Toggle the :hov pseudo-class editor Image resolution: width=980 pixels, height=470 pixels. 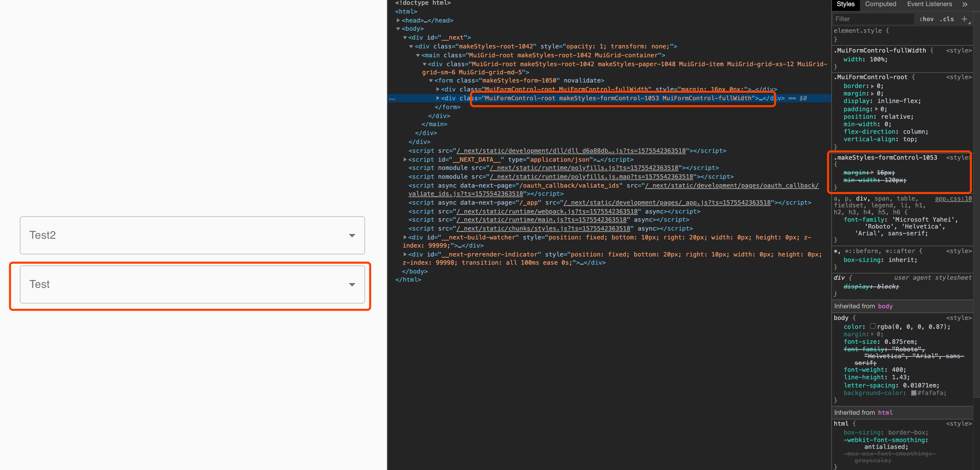point(926,19)
